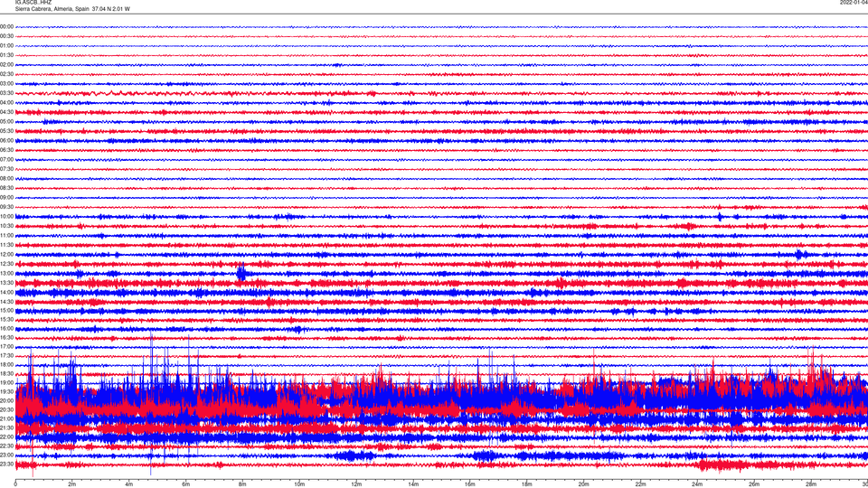Select the 00:30 row time label
The width and height of the screenshot is (868, 488).
pyautogui.click(x=6, y=36)
